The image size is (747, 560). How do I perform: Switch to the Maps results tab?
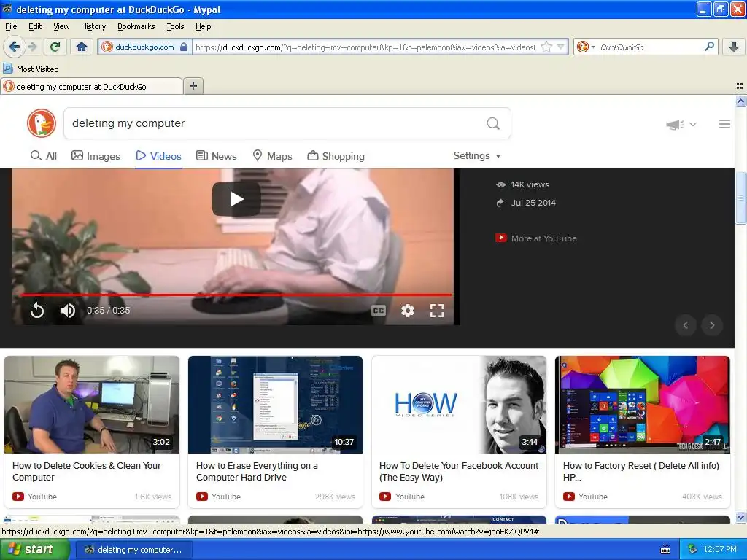[273, 156]
